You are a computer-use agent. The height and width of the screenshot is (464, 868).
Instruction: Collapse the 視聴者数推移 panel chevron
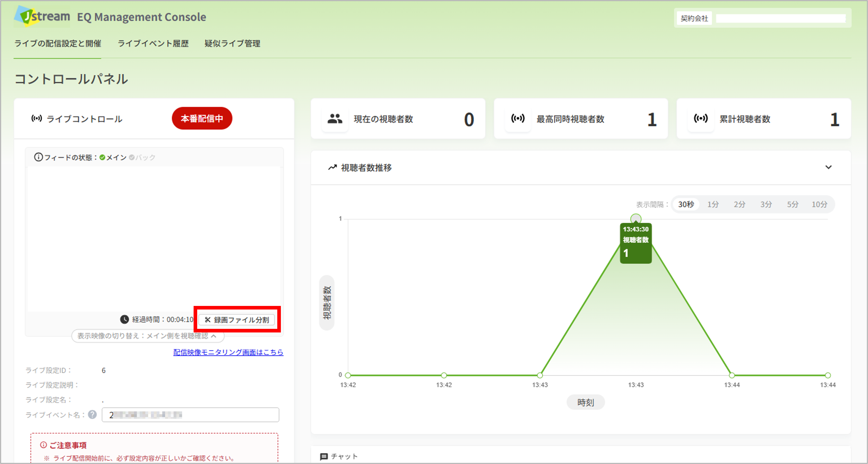coord(828,167)
